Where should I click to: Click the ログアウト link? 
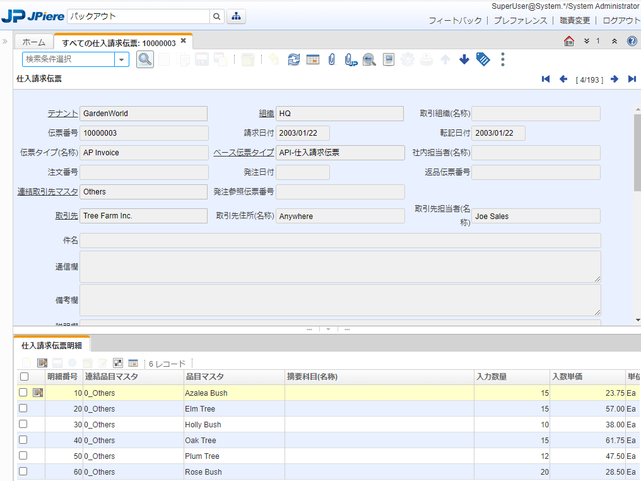click(621, 20)
